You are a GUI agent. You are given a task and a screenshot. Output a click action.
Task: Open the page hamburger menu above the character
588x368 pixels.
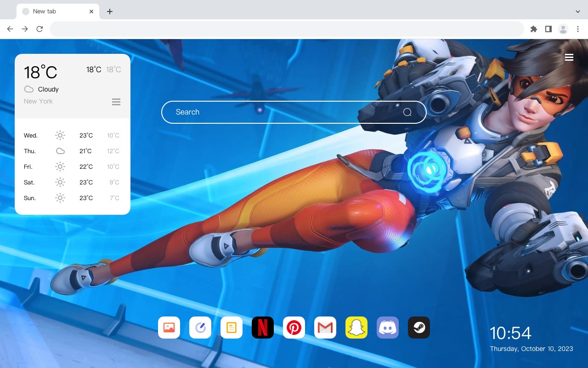click(x=569, y=57)
